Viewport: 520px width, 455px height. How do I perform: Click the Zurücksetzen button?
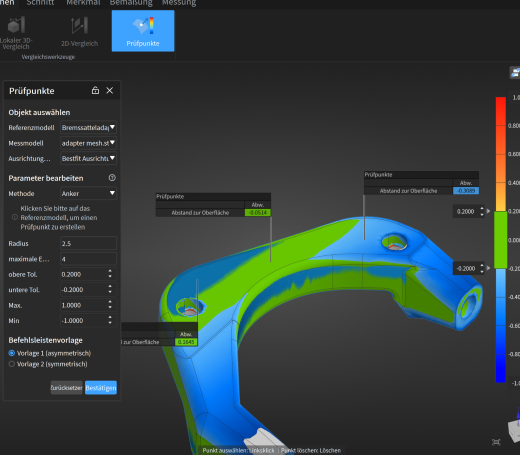[x=66, y=388]
